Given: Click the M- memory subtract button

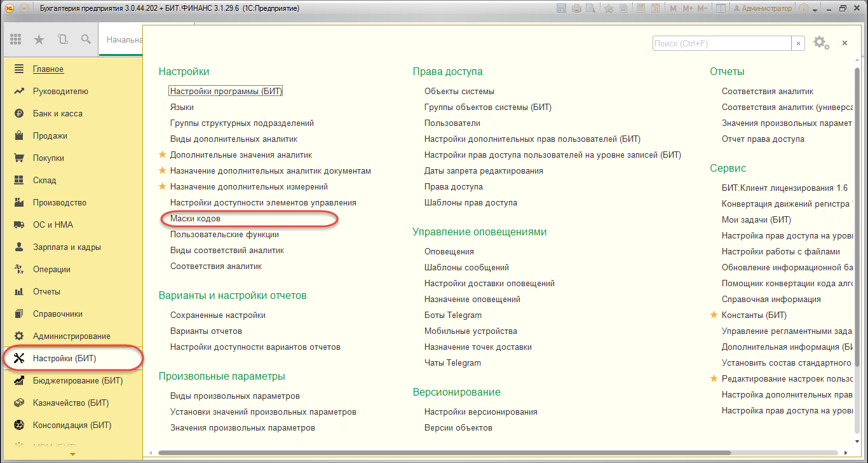Looking at the screenshot, I should click(x=702, y=8).
